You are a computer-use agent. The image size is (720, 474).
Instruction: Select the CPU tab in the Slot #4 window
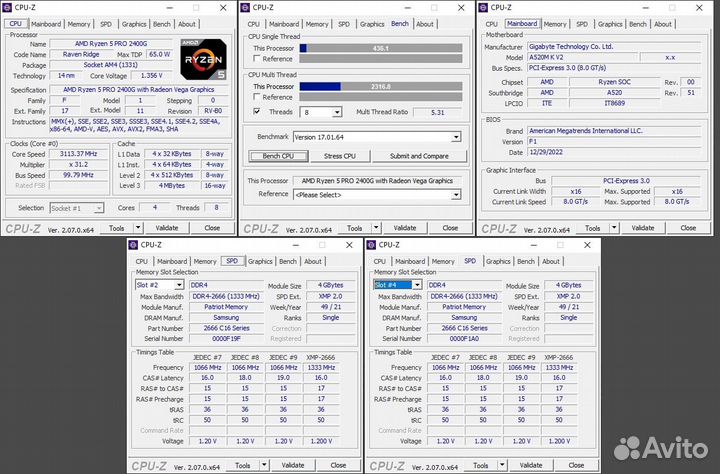pyautogui.click(x=380, y=261)
